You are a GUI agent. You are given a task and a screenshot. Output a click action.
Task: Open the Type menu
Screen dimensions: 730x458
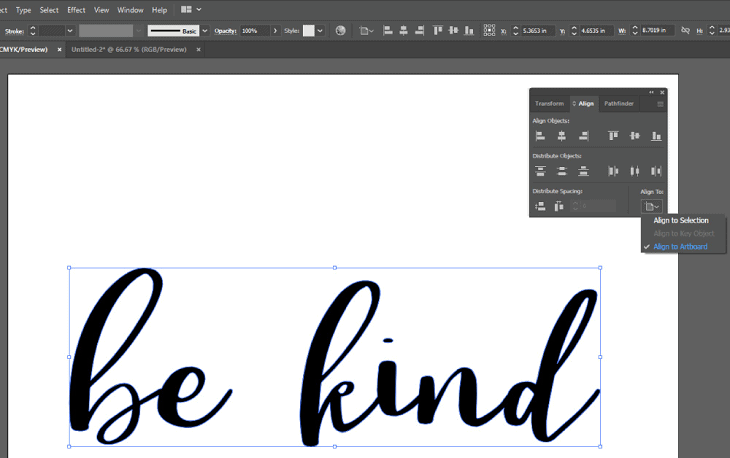click(x=23, y=10)
